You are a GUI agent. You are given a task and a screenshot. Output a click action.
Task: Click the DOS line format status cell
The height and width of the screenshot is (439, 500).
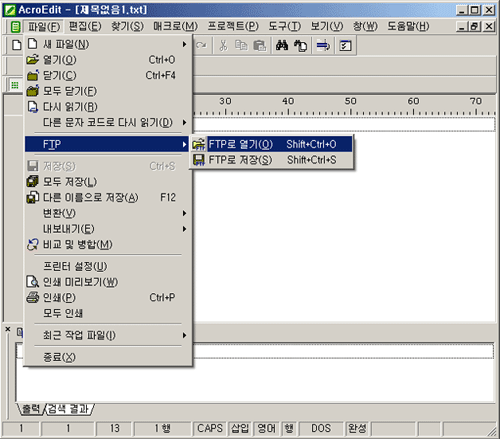click(321, 428)
